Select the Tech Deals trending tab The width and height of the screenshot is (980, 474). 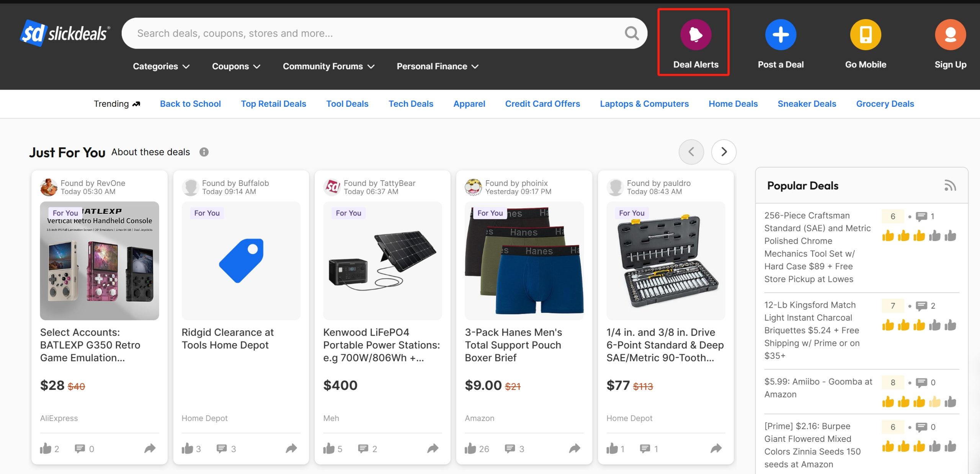tap(411, 104)
